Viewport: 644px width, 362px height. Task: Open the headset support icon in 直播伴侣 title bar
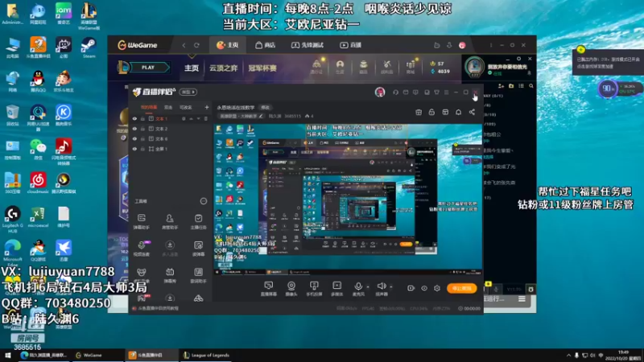tap(395, 93)
